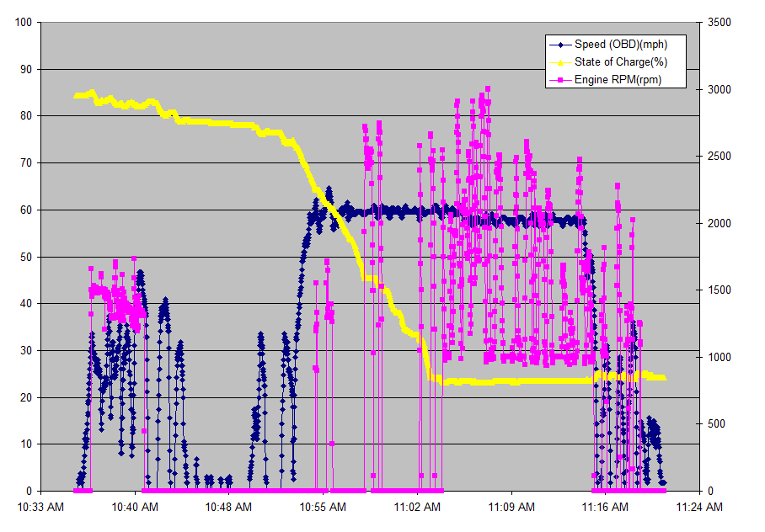Click the right axis value 2500
Image resolution: width=765 pixels, height=532 pixels.
(x=720, y=157)
